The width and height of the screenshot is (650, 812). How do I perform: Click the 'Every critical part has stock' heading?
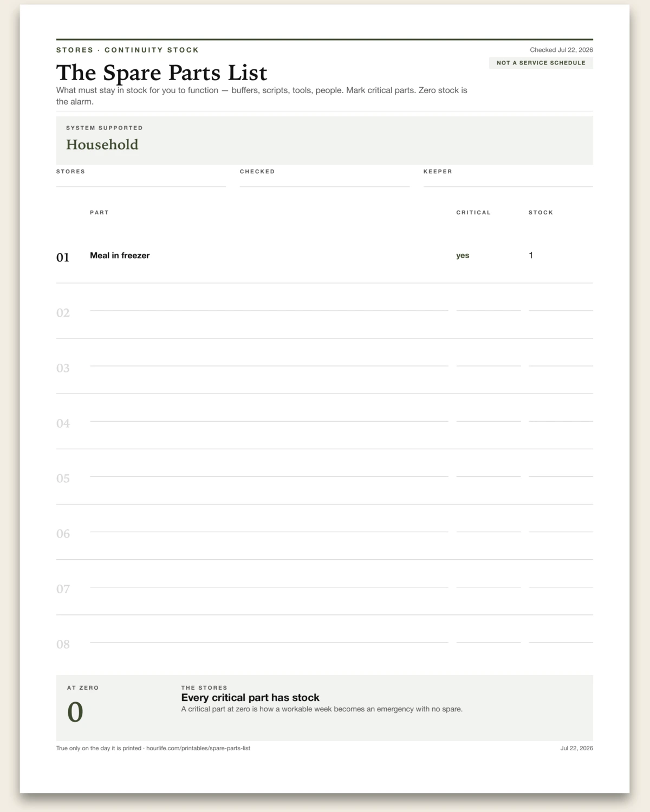point(250,698)
